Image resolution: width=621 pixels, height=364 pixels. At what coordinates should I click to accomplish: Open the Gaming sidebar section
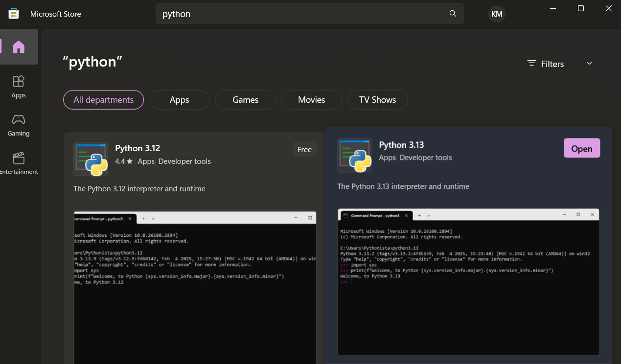pyautogui.click(x=19, y=125)
